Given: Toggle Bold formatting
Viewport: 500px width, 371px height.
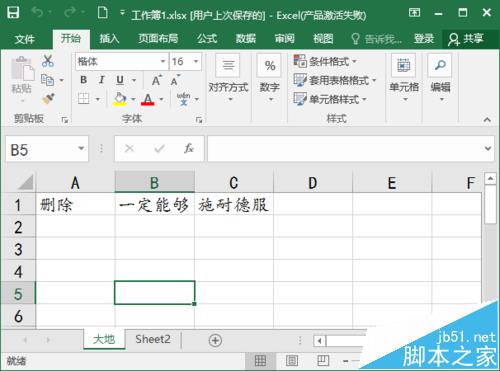Looking at the screenshot, I should click(x=83, y=80).
